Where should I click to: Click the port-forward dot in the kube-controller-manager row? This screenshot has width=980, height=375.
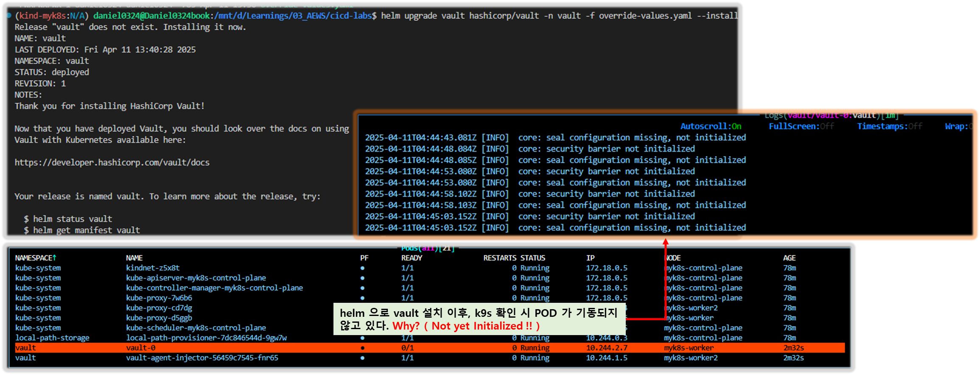coord(362,288)
